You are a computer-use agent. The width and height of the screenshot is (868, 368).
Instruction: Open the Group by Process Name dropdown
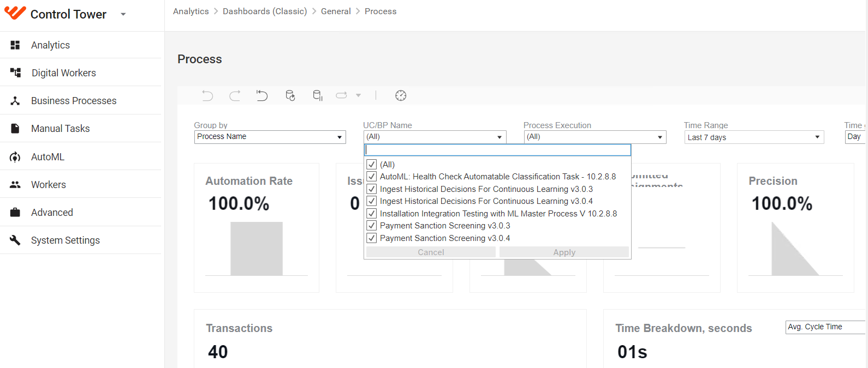click(270, 137)
